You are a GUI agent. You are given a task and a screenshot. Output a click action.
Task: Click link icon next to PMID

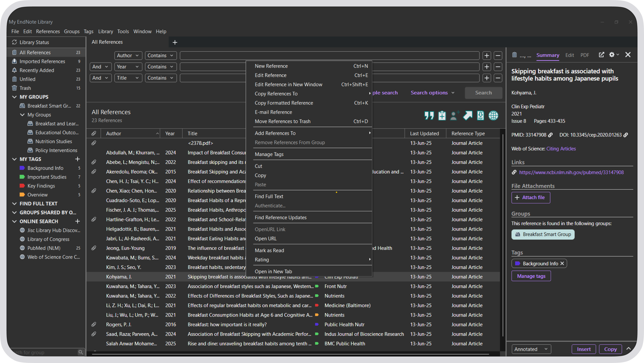pos(550,135)
